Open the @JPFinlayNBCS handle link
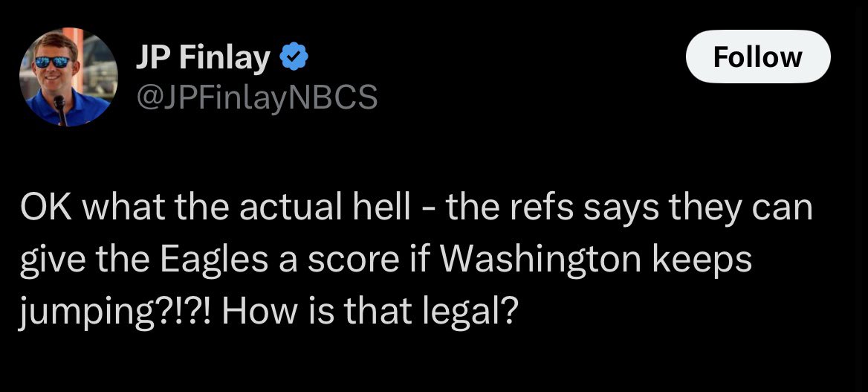 pos(257,97)
